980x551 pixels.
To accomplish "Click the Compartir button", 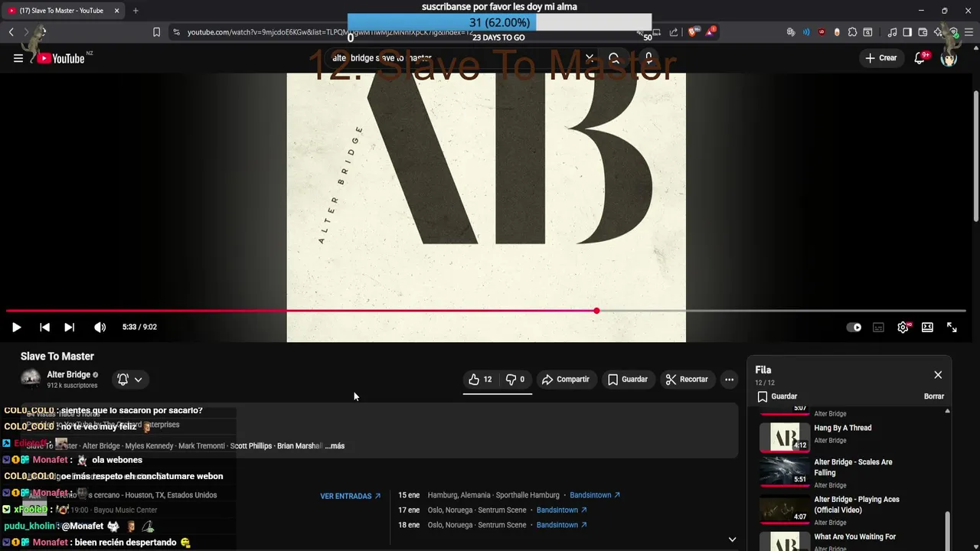I will point(565,379).
